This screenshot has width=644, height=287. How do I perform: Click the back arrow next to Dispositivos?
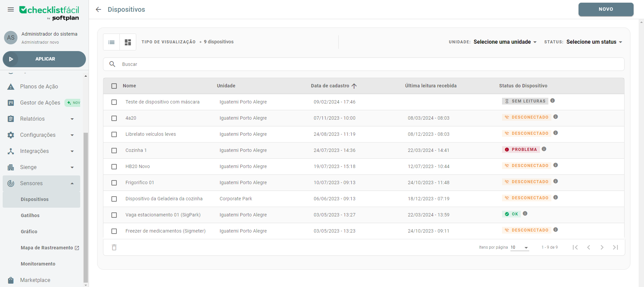98,9
